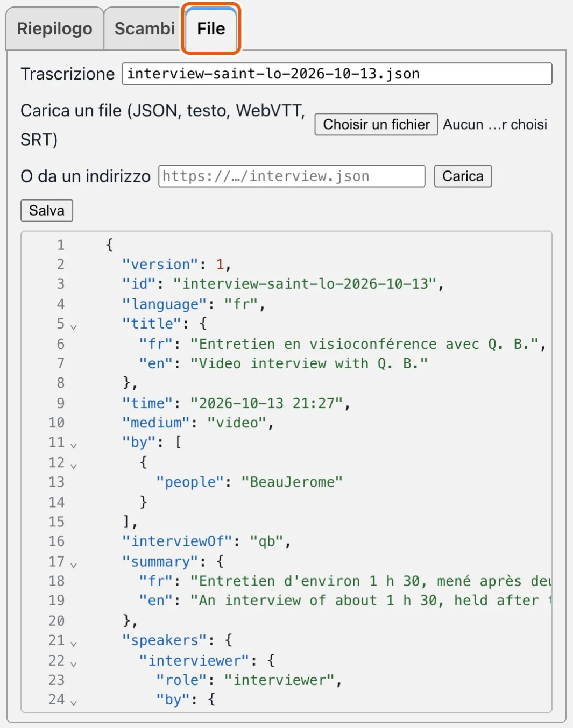Click the English title "Video interview with Q. B."
The width and height of the screenshot is (573, 728).
coord(309,363)
